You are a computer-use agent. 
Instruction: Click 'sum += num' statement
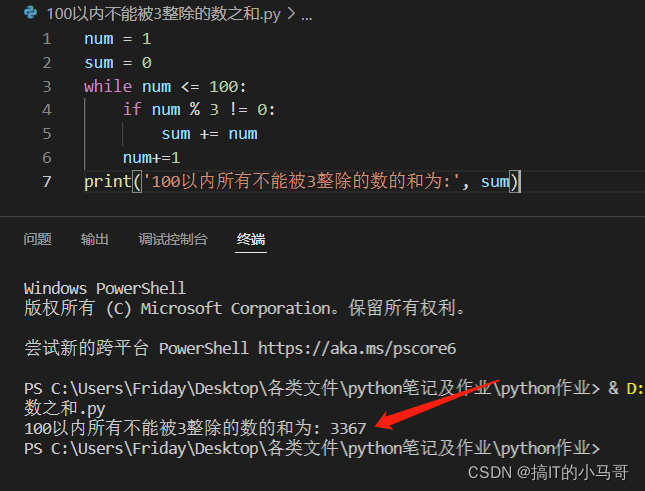209,134
